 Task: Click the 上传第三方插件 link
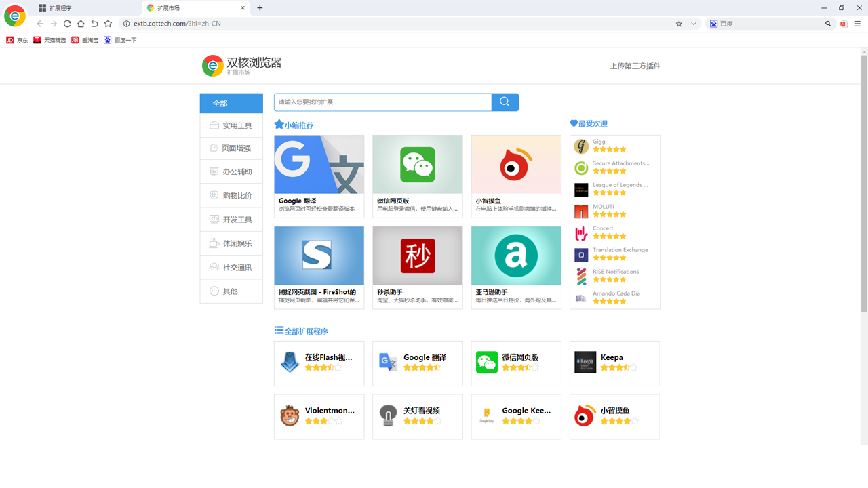635,65
